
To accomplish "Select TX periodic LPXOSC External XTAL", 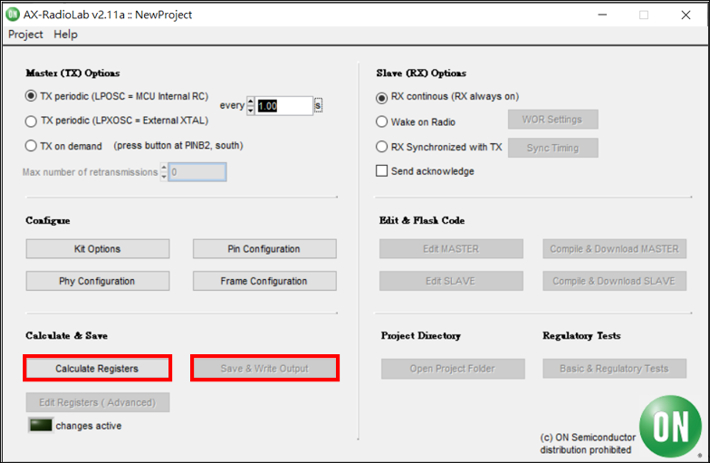I will (31, 121).
